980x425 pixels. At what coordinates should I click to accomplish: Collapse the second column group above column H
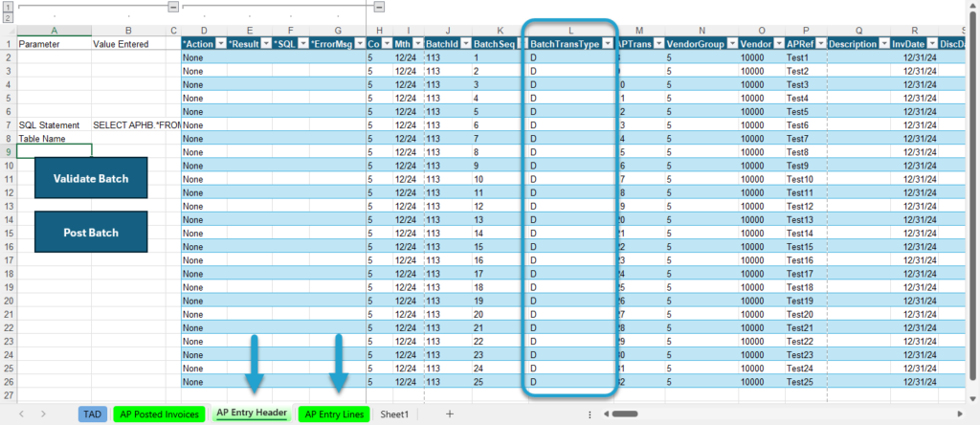click(x=379, y=7)
